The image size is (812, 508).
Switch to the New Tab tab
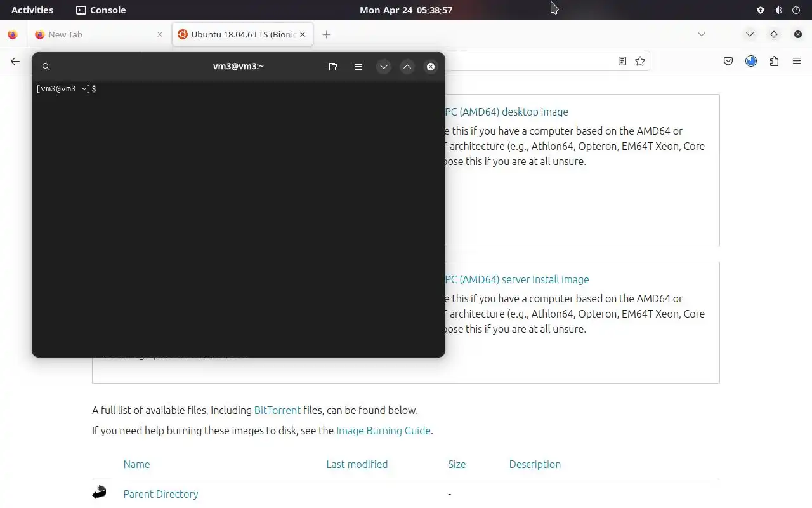pyautogui.click(x=99, y=34)
